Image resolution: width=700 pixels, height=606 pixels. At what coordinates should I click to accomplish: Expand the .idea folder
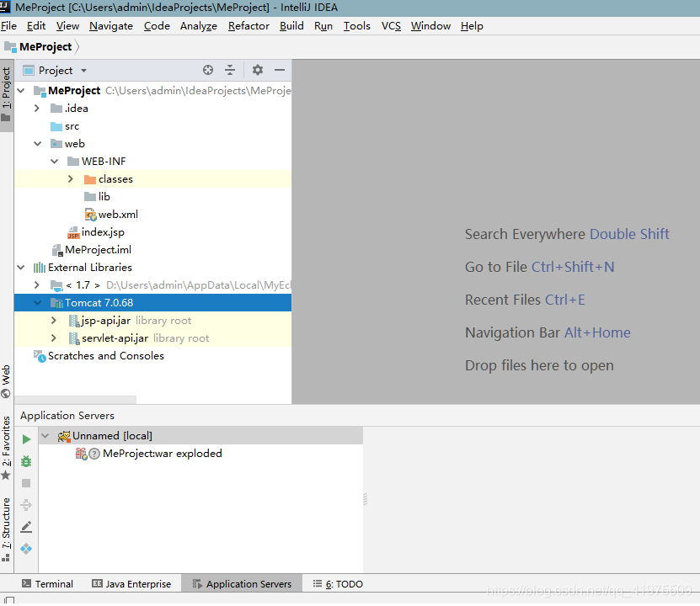click(37, 109)
